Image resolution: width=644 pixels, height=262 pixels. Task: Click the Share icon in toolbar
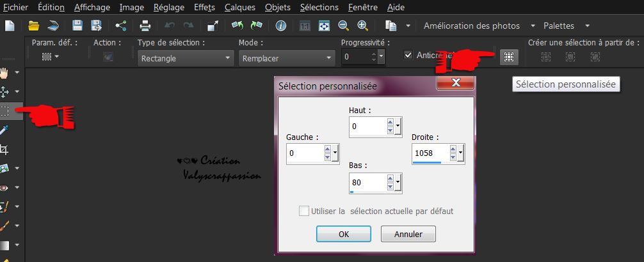coord(120,26)
